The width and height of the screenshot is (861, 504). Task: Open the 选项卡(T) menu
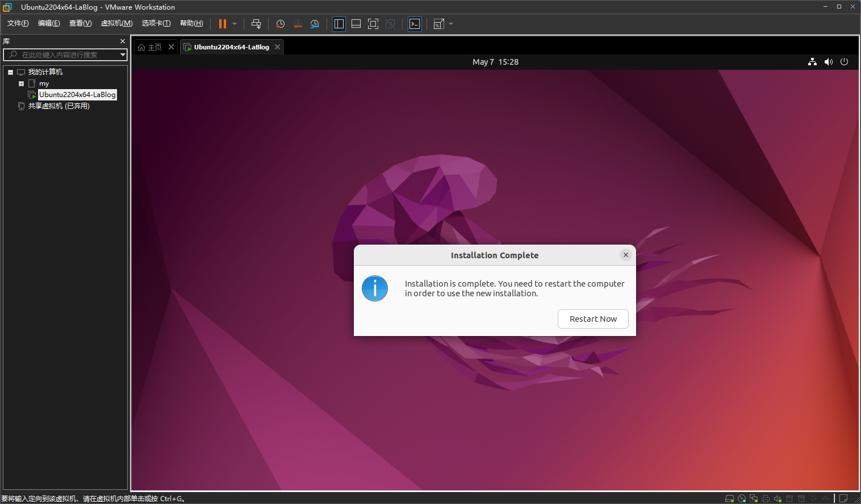coord(156,23)
